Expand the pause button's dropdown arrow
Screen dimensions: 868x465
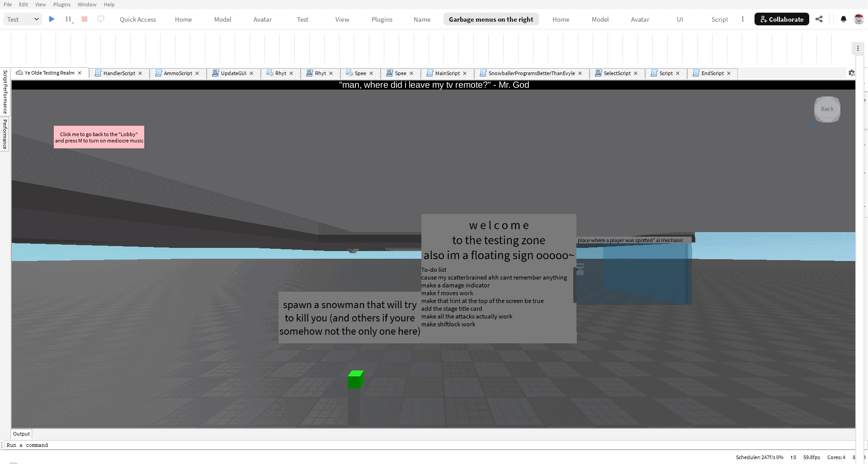point(72,22)
